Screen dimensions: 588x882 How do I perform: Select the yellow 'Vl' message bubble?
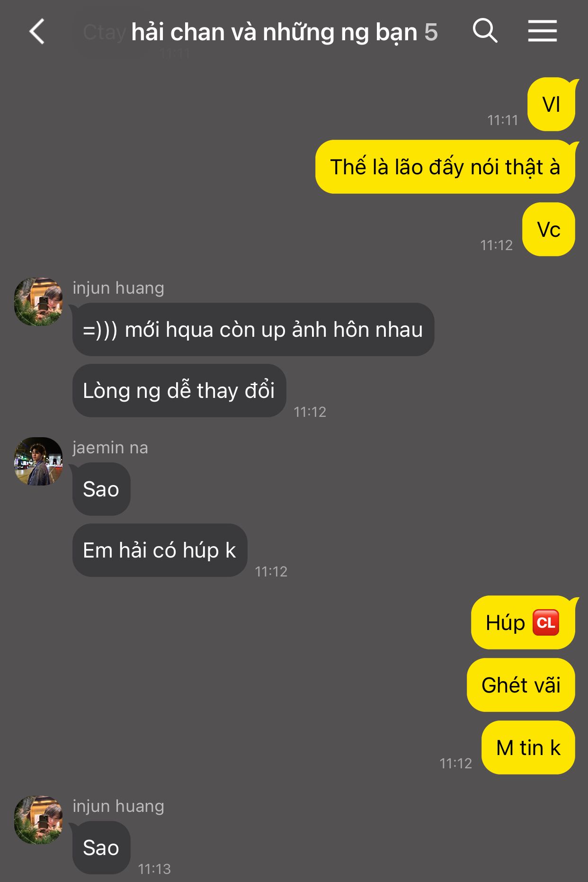[x=552, y=105]
